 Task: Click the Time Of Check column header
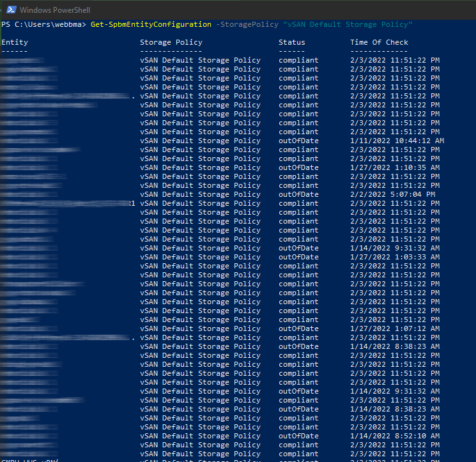coord(379,43)
